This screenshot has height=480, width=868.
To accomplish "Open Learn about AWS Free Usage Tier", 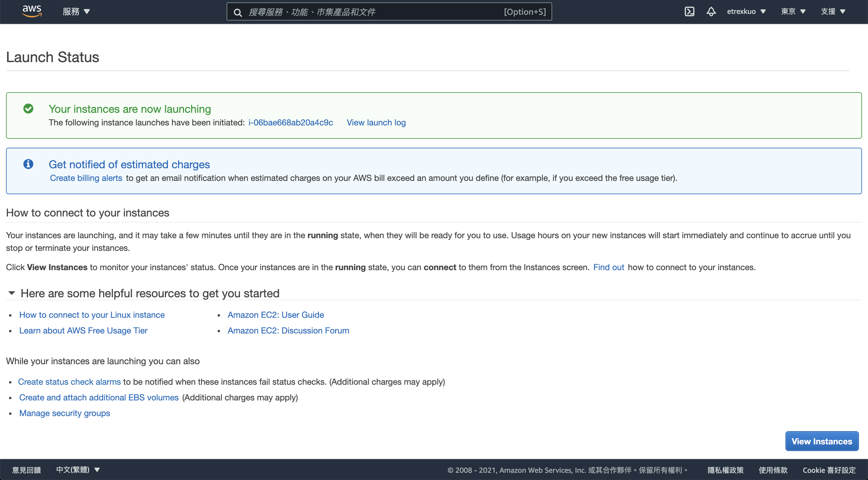I will [83, 331].
